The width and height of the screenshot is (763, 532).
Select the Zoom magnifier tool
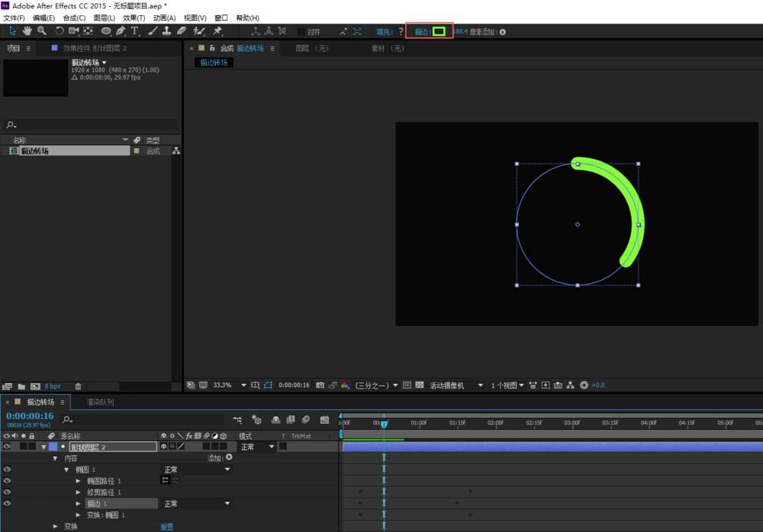point(41,31)
